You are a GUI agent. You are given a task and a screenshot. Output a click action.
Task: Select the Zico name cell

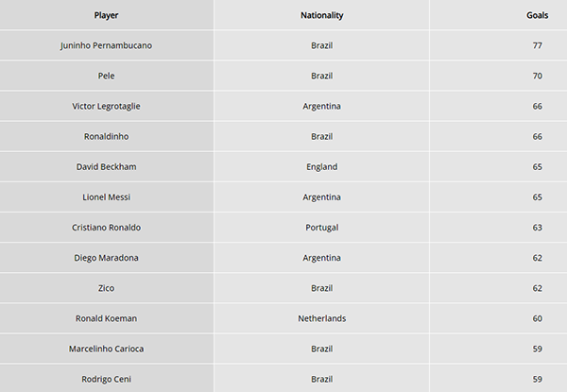tap(107, 287)
